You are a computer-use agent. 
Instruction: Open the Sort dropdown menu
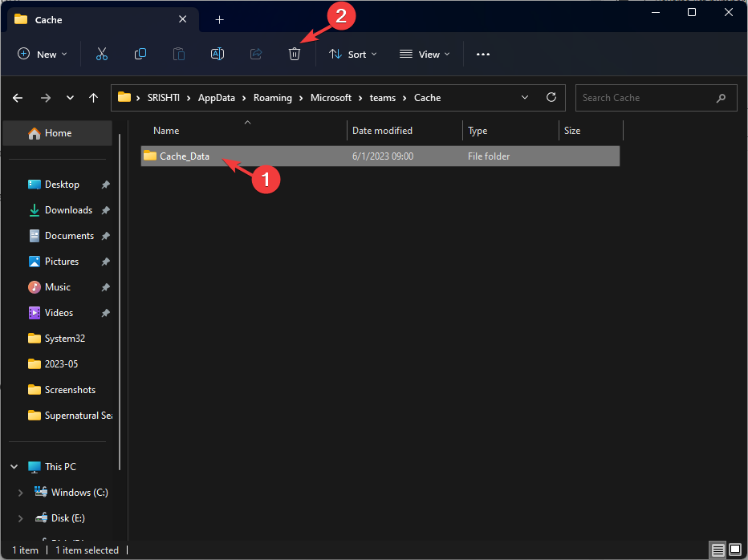[353, 55]
